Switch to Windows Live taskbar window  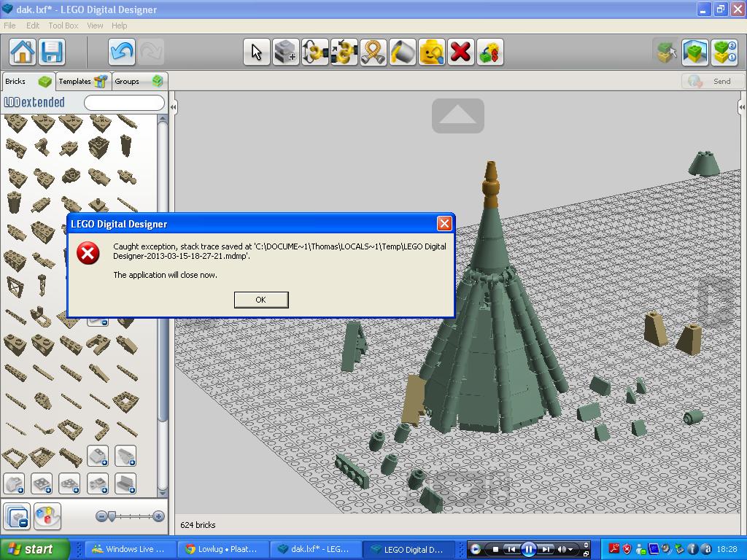(130, 549)
